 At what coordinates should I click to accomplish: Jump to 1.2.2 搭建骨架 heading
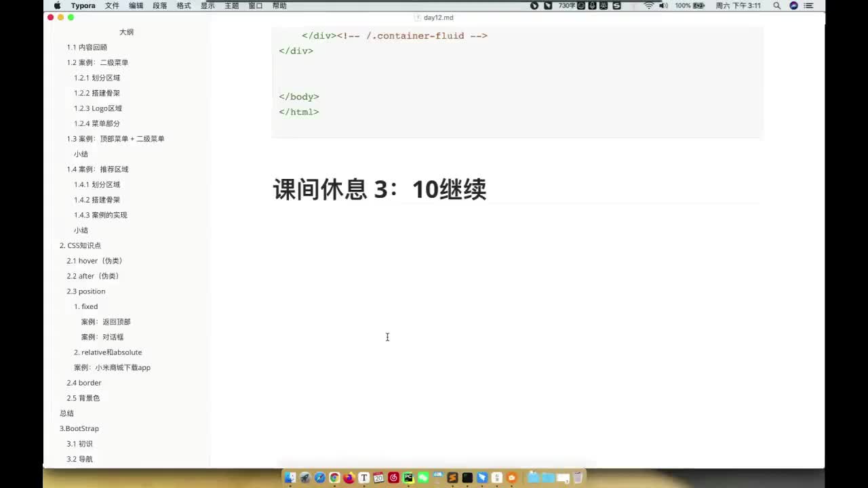coord(97,93)
